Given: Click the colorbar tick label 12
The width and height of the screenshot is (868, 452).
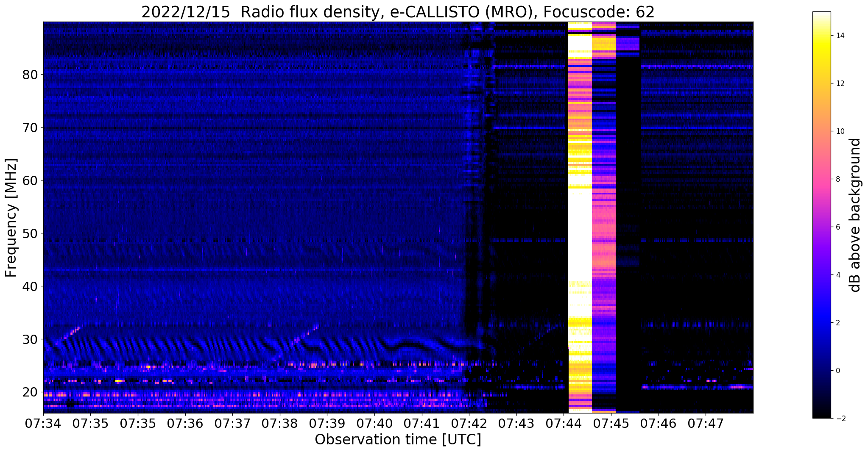Looking at the screenshot, I should tap(840, 83).
